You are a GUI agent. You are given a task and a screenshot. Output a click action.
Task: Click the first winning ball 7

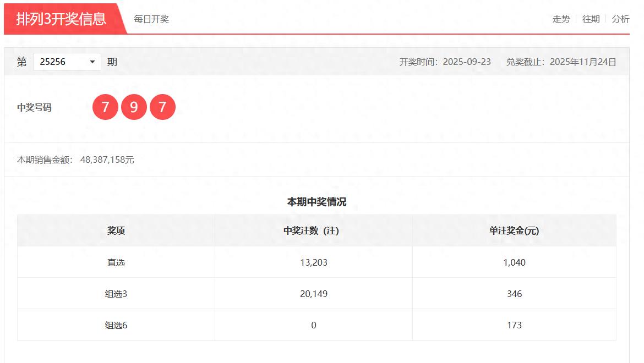coord(105,107)
